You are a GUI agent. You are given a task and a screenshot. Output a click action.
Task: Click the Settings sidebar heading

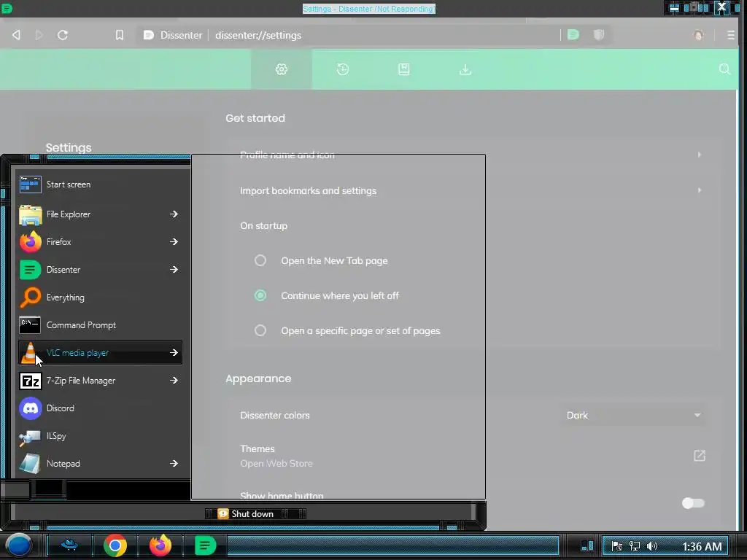[x=69, y=147]
